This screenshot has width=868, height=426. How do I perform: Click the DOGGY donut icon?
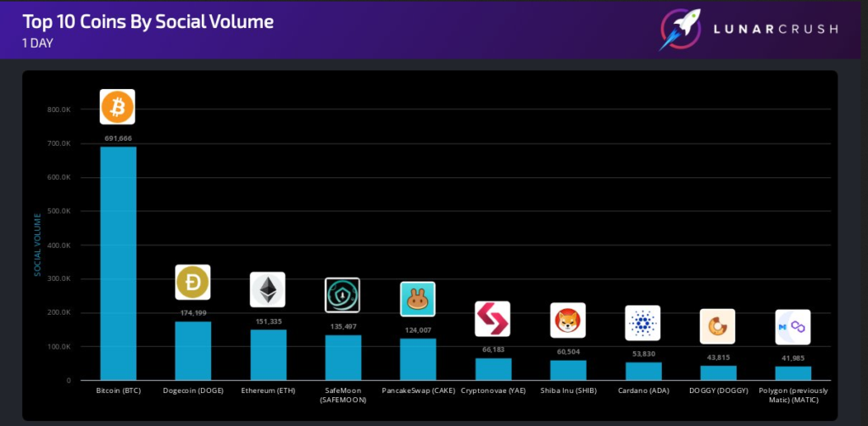(717, 326)
